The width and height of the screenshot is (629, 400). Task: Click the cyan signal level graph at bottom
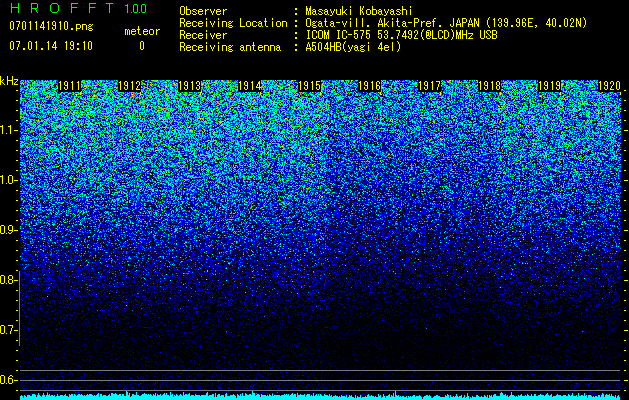point(321,396)
